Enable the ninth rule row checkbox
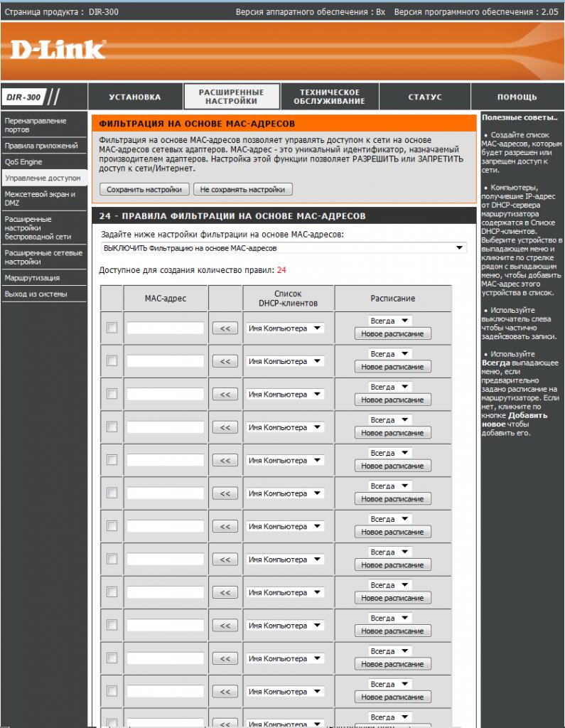The height and width of the screenshot is (728, 565). [112, 591]
